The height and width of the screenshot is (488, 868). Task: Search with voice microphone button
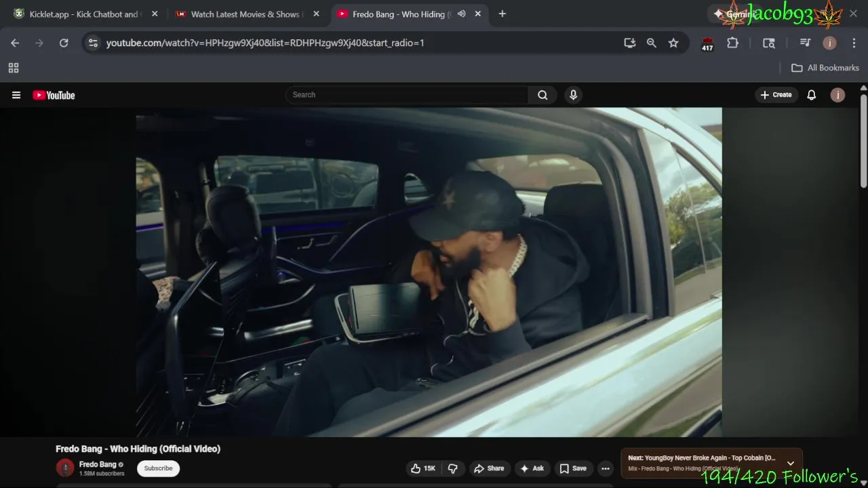[x=573, y=95]
